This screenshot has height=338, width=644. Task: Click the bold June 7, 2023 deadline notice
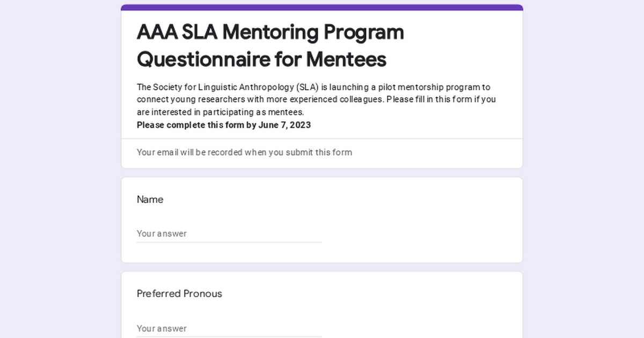click(x=224, y=125)
